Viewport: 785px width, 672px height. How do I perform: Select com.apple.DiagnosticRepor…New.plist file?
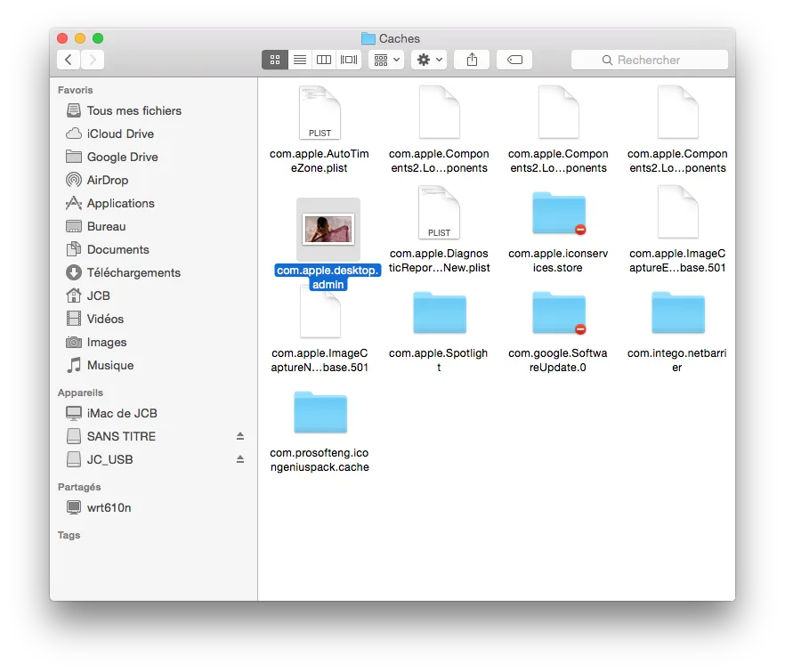click(x=439, y=213)
